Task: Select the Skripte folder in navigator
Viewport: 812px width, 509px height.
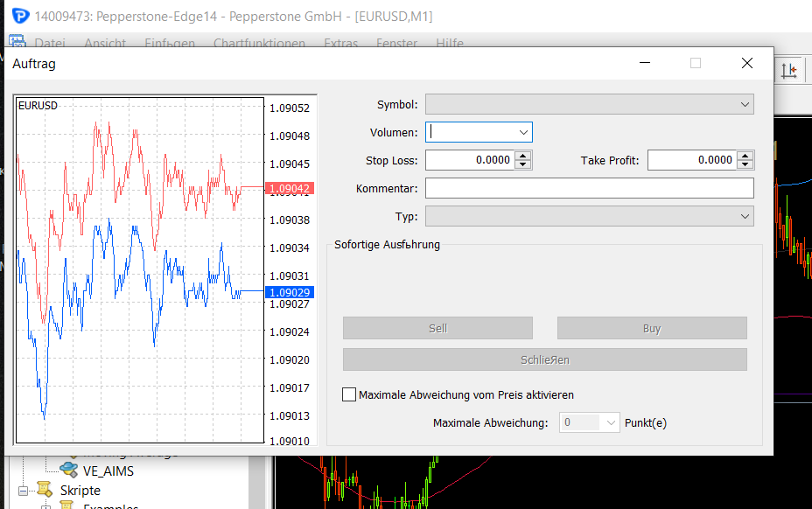Action: (80, 491)
